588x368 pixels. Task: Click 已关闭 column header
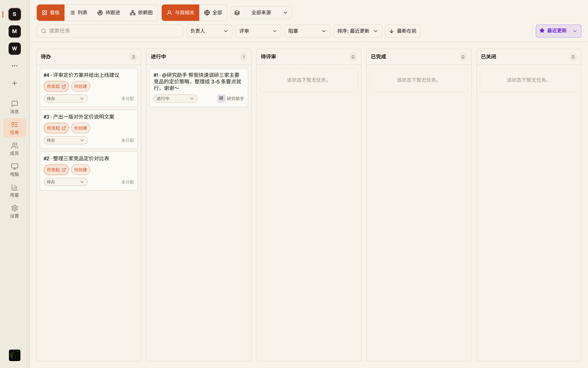(489, 57)
